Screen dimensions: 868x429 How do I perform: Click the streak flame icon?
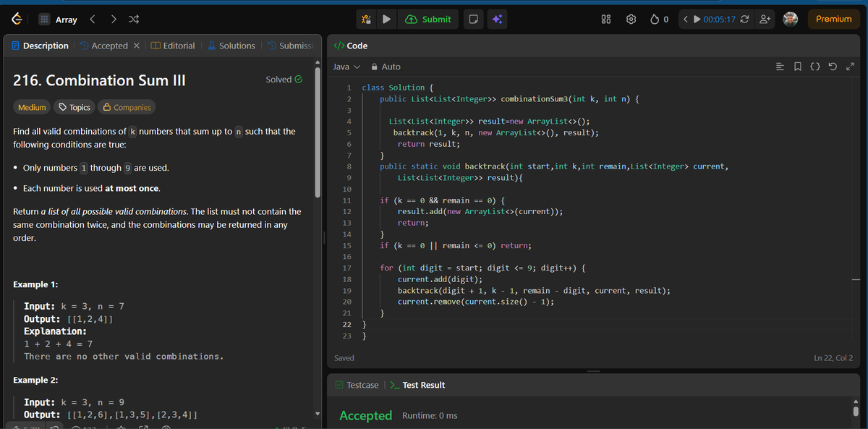pos(654,20)
